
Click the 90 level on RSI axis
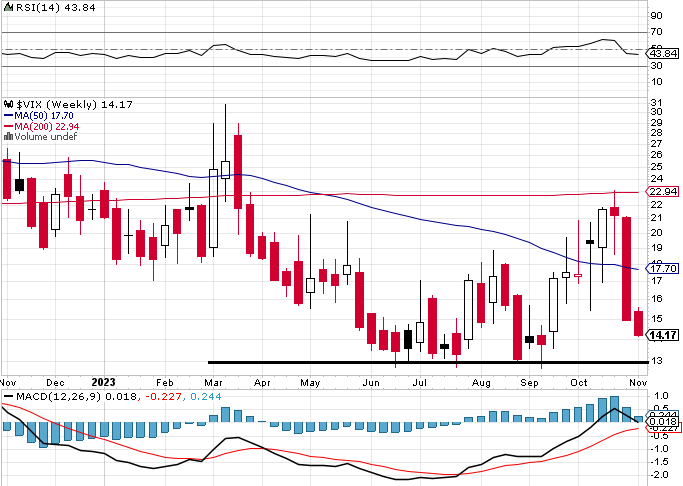point(656,16)
